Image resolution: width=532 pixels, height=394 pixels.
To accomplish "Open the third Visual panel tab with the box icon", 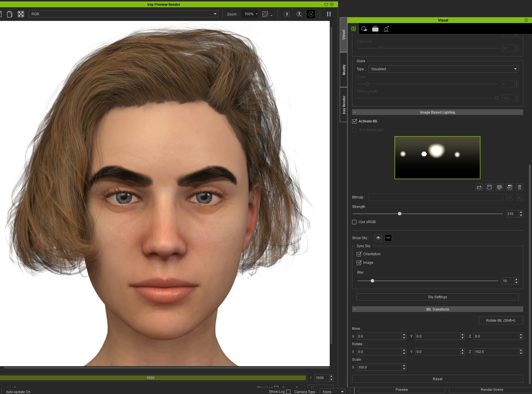I will pos(375,29).
